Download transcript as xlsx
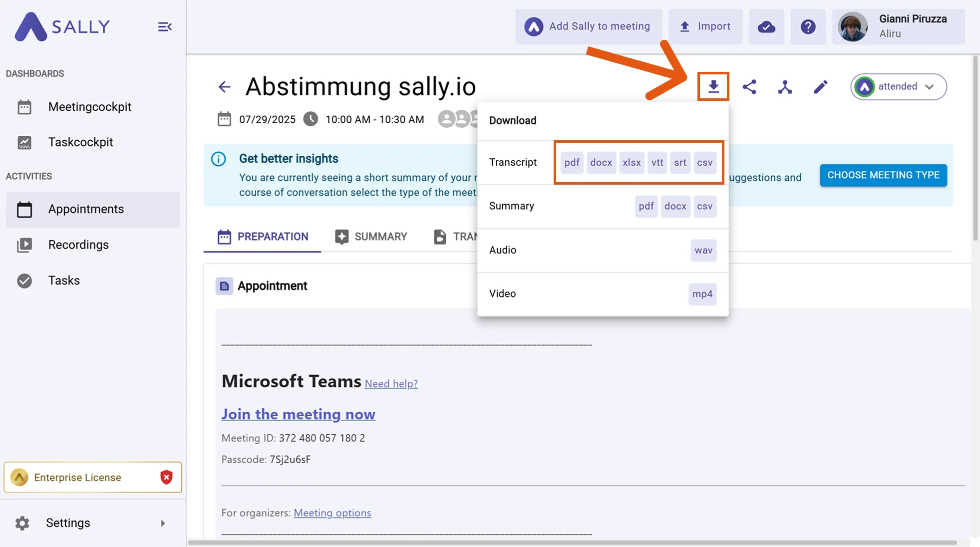 632,163
